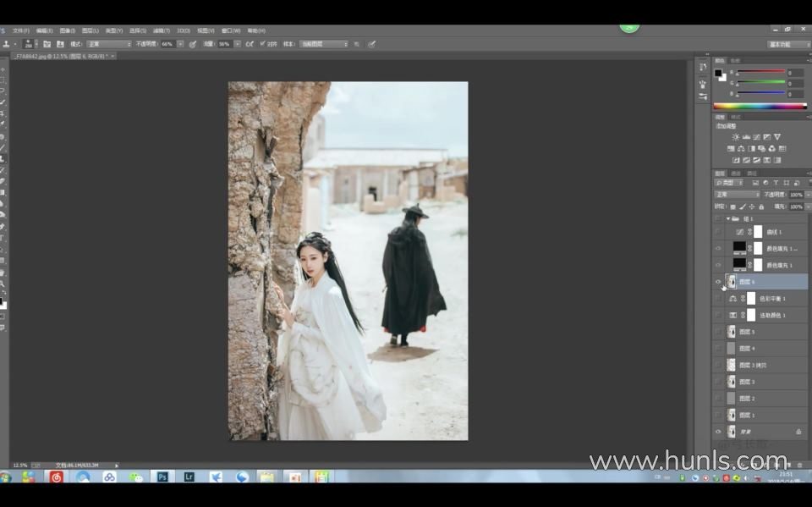This screenshot has width=812, height=507.
Task: Open the 样本 sample source dropdown
Action: pos(324,44)
